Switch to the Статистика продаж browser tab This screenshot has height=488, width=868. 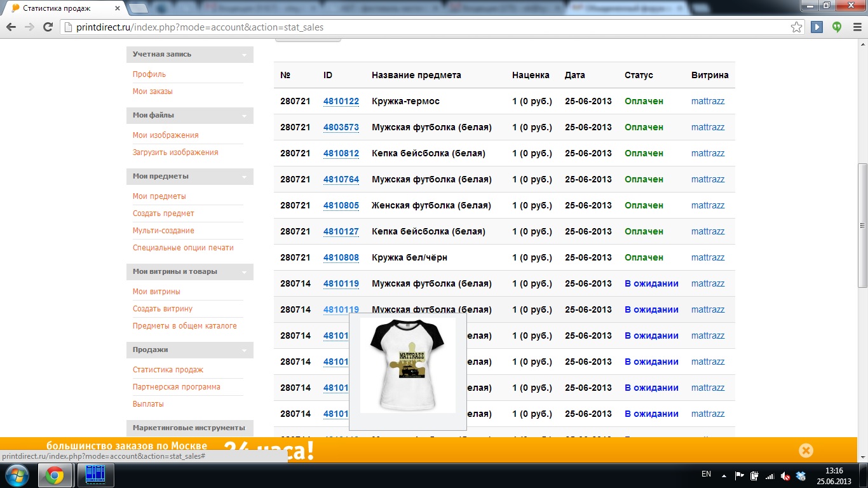57,8
